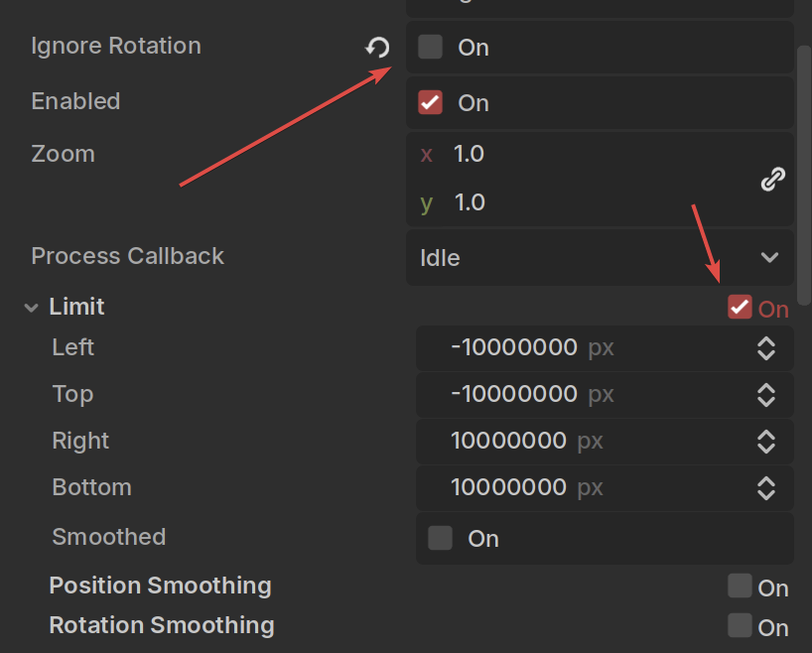The height and width of the screenshot is (653, 812).
Task: Click the Right limit stepper arrows
Action: click(766, 442)
